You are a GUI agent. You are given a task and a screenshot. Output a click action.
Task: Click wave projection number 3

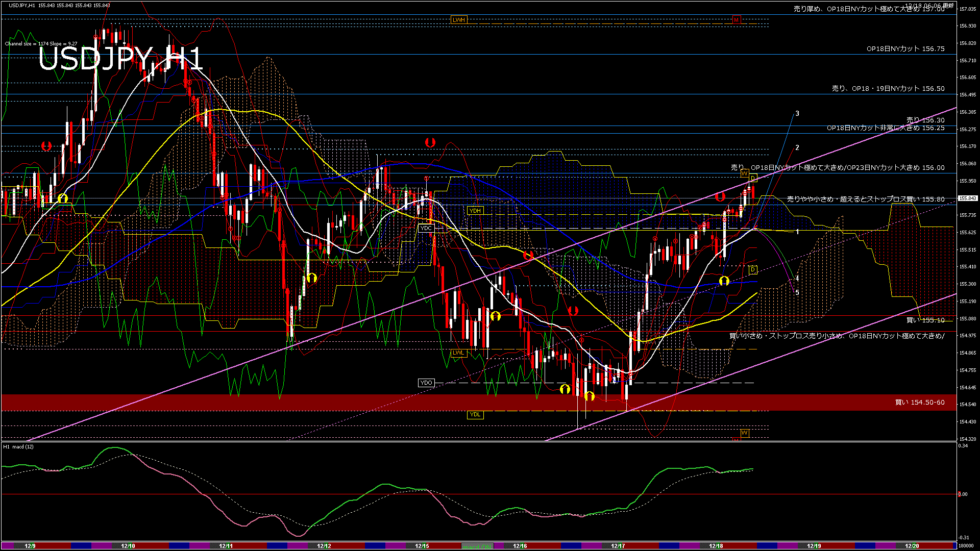[797, 113]
